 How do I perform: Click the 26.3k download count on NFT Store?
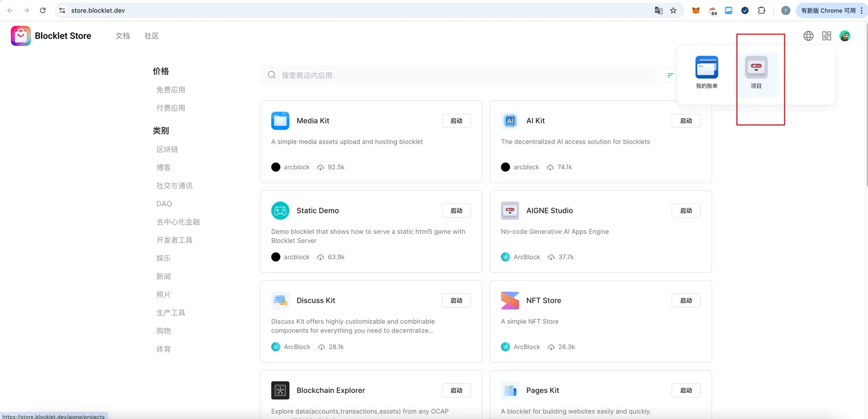(x=567, y=347)
